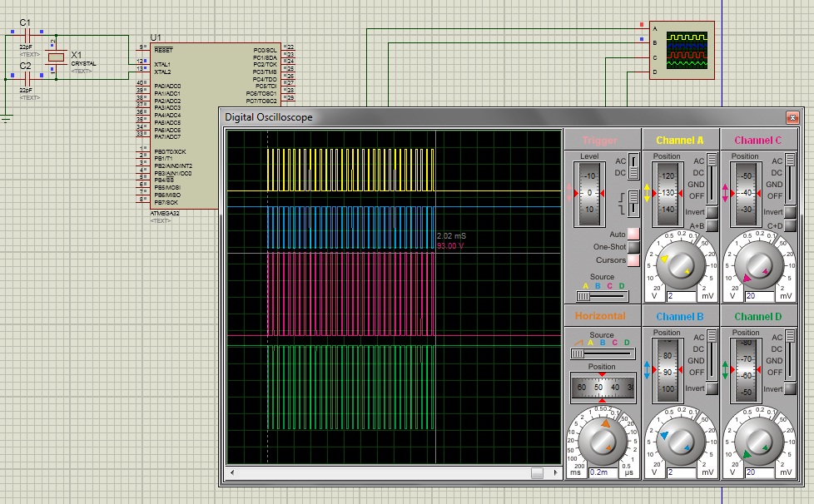Click the Horizontal timebase value field
814x504 pixels.
point(603,472)
